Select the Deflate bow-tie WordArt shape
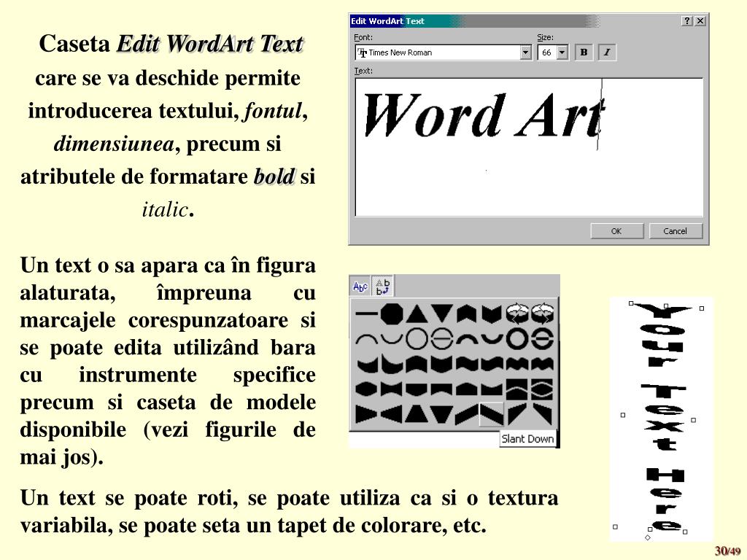Viewport: 747px width, 560px height. [x=392, y=389]
